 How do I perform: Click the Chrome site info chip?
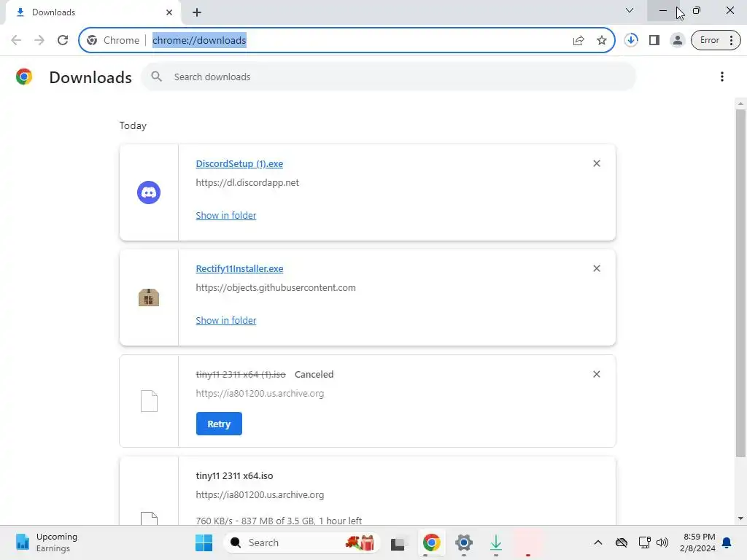(x=113, y=40)
